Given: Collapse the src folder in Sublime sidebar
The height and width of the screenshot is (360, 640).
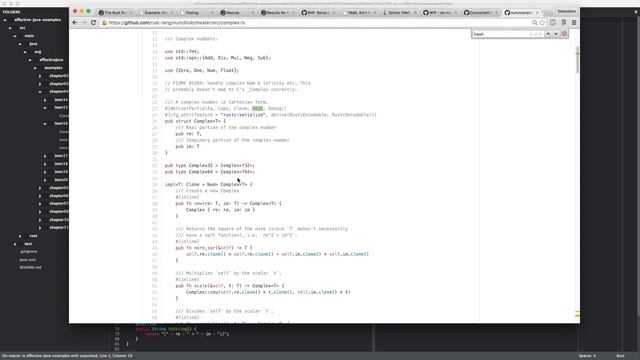Looking at the screenshot, I should [10, 28].
